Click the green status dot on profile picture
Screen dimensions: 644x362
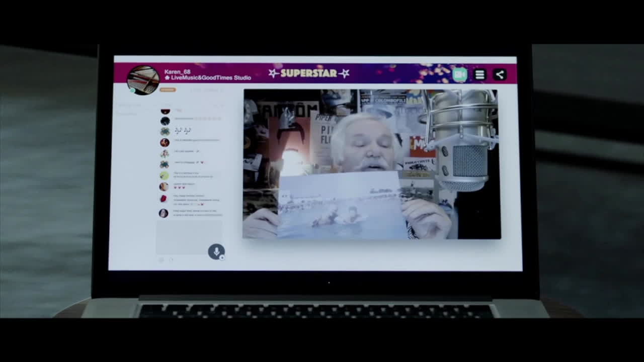click(133, 90)
